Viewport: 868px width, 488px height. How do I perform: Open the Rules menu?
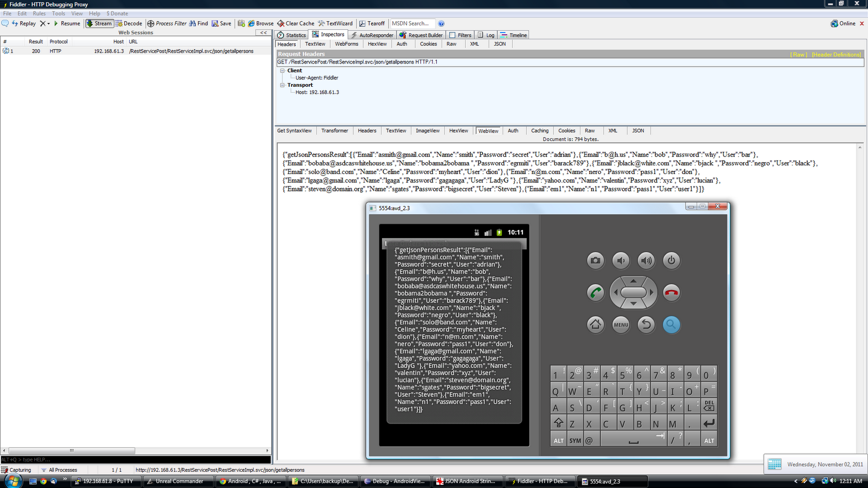point(39,13)
